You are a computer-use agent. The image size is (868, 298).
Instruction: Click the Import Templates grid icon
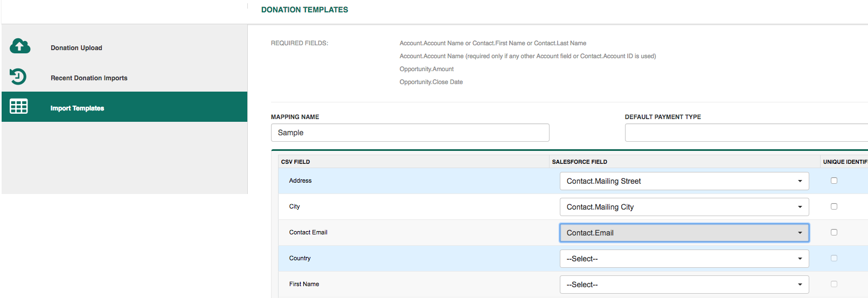point(19,107)
